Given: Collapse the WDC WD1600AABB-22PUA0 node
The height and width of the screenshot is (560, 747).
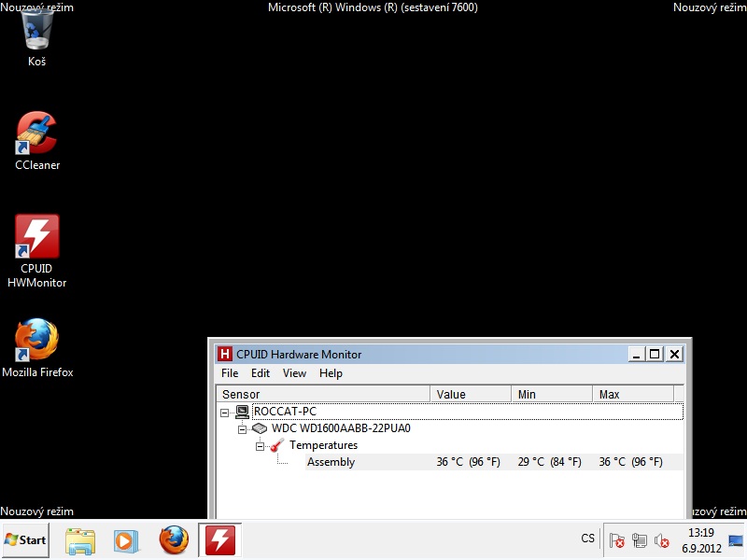Looking at the screenshot, I should [x=242, y=429].
